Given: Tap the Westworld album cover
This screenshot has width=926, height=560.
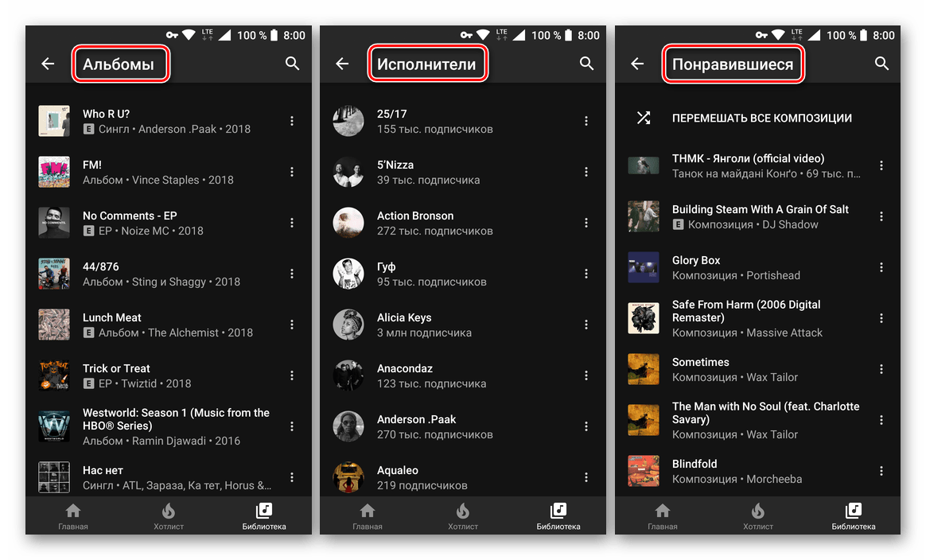Looking at the screenshot, I should [54, 426].
